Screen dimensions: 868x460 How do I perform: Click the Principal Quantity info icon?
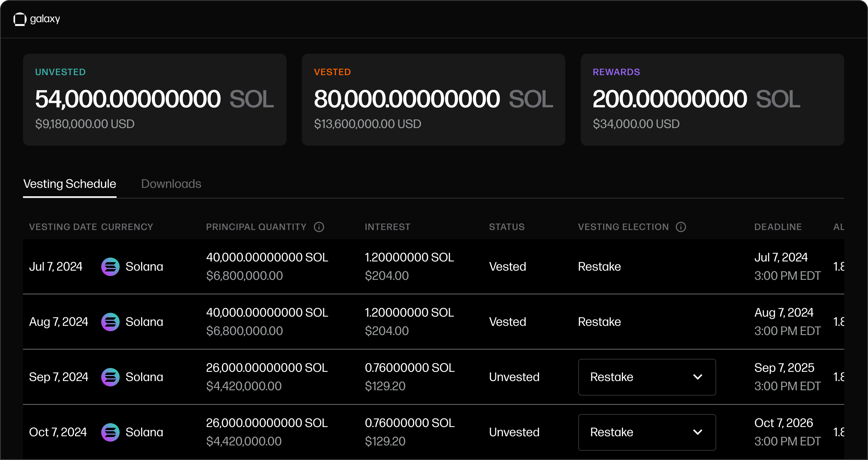[x=319, y=227]
